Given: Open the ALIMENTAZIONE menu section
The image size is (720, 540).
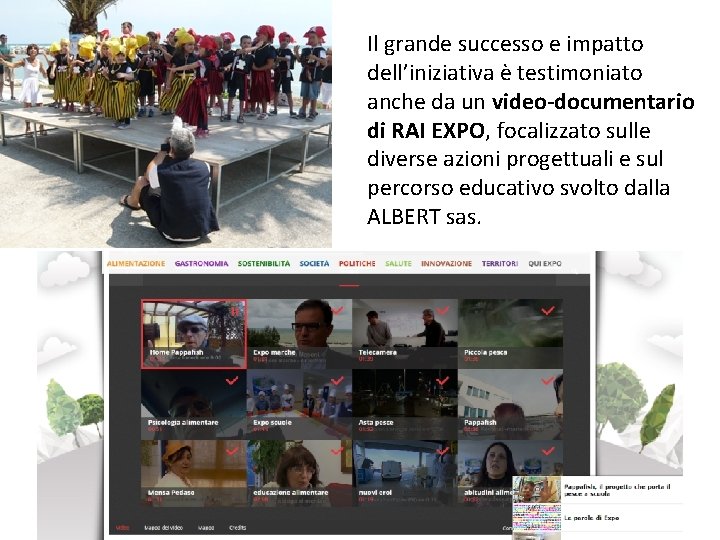Looking at the screenshot, I should coord(135,264).
